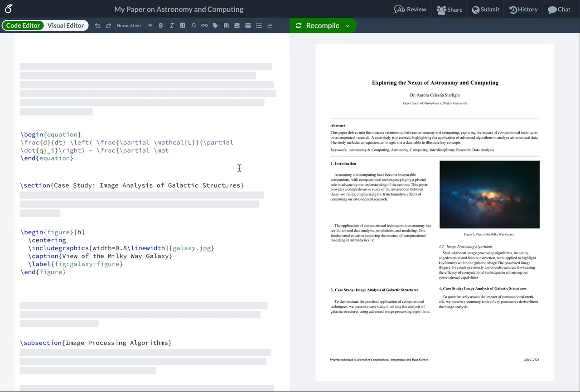Open the Chat panel
Image resolution: width=580 pixels, height=392 pixels.
coord(559,10)
